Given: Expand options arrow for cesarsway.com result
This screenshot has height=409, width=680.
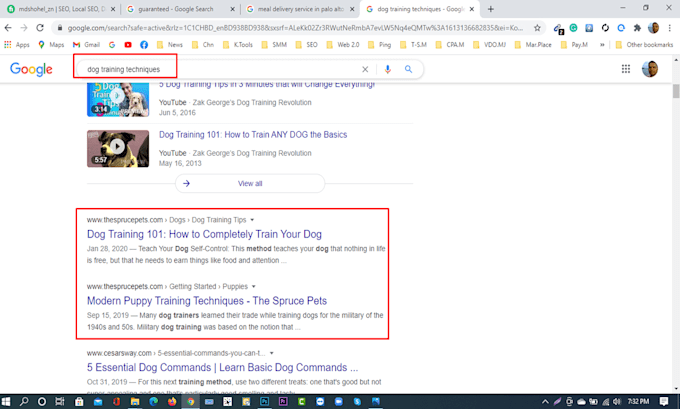Looking at the screenshot, I should [x=271, y=353].
